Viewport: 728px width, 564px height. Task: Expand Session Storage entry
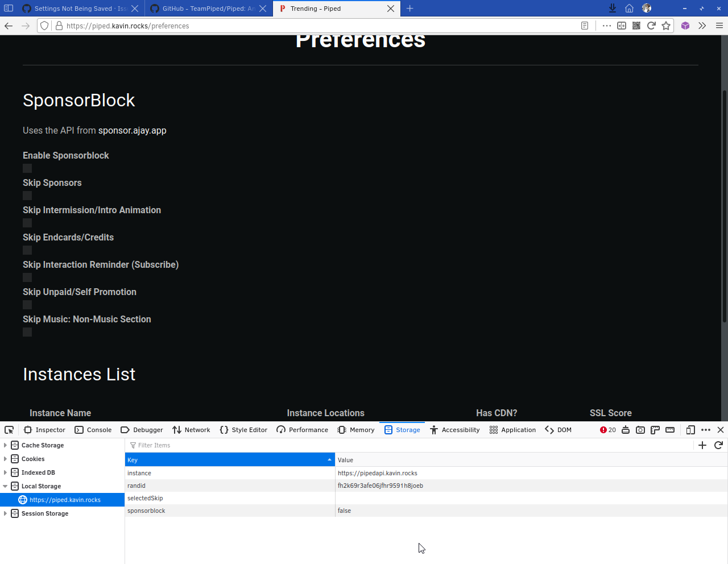point(5,513)
